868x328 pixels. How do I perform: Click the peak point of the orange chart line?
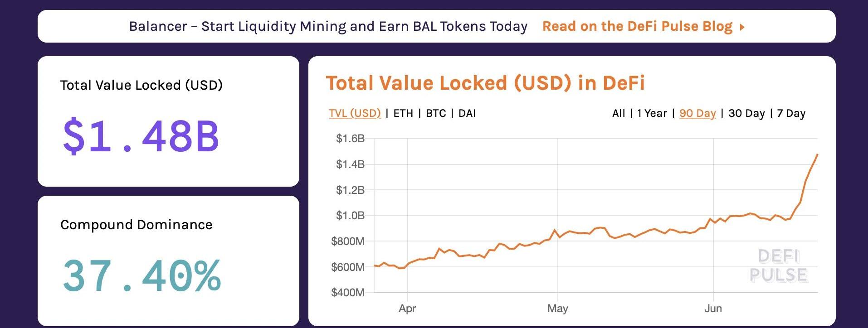point(817,154)
